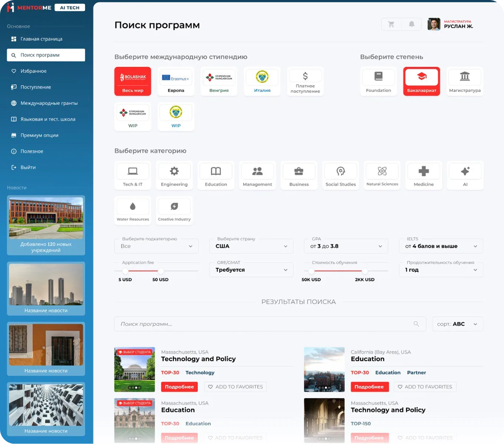The width and height of the screenshot is (504, 444).
Task: Select the Foundation degree card
Action: click(378, 81)
